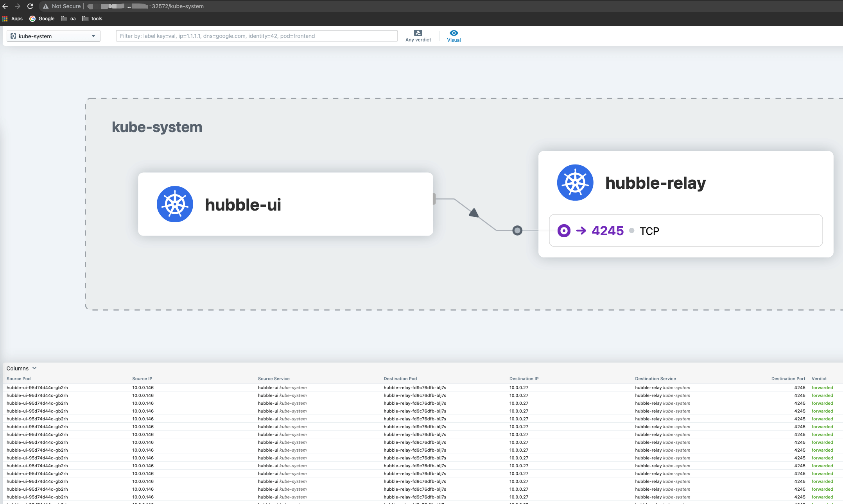Open the kube-system namespace dropdown
843x504 pixels.
point(54,36)
